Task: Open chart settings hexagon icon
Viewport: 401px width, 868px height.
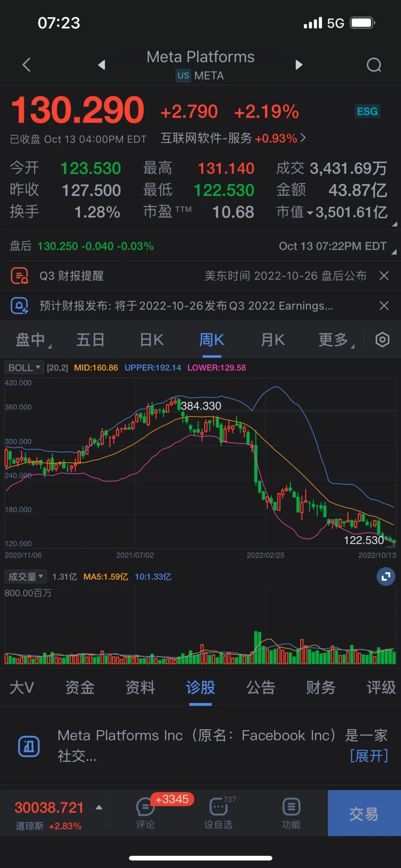Action: (x=382, y=340)
